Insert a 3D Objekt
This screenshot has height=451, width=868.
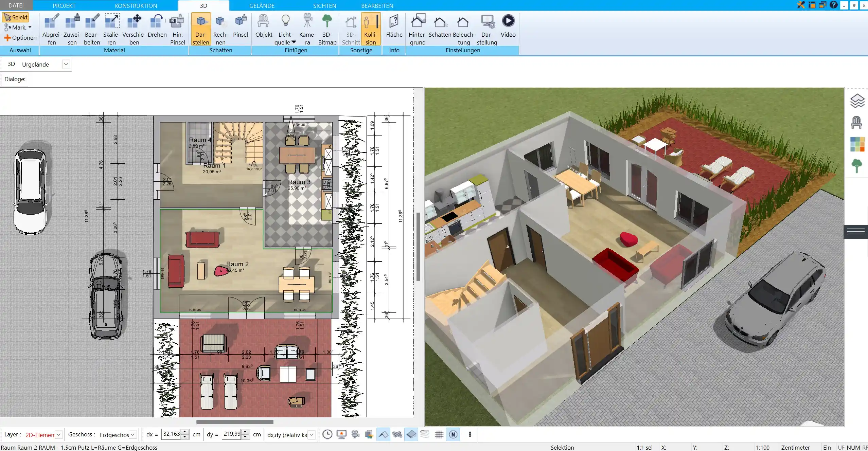point(264,26)
